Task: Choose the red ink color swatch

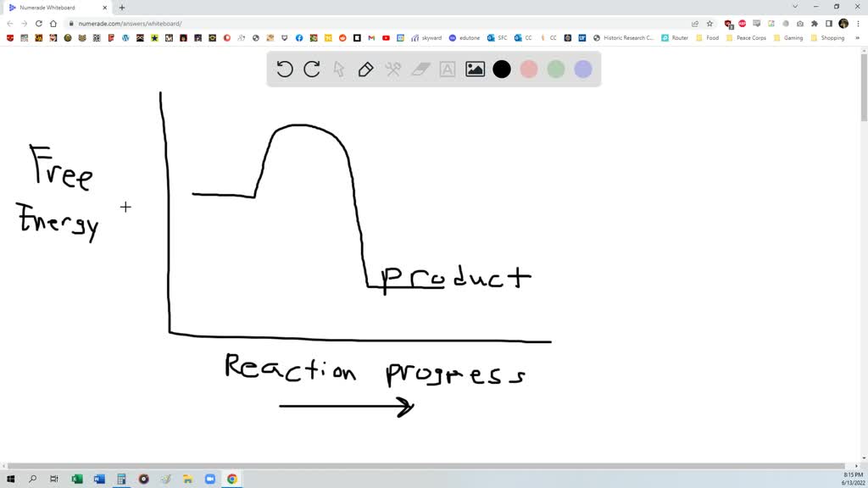Action: coord(529,69)
